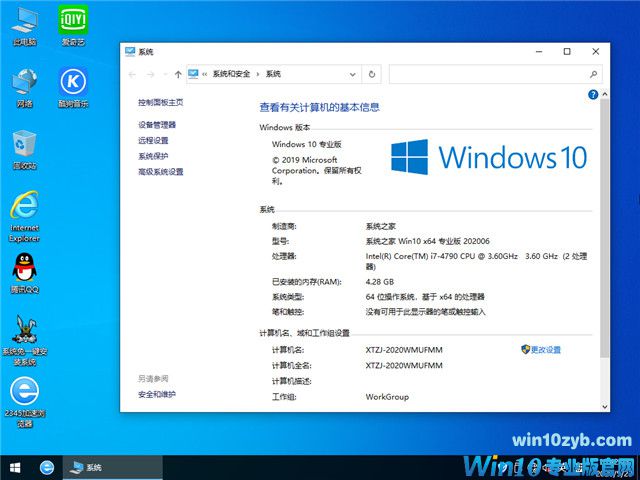
Task: Open help with the blue question icon
Action: (x=593, y=95)
